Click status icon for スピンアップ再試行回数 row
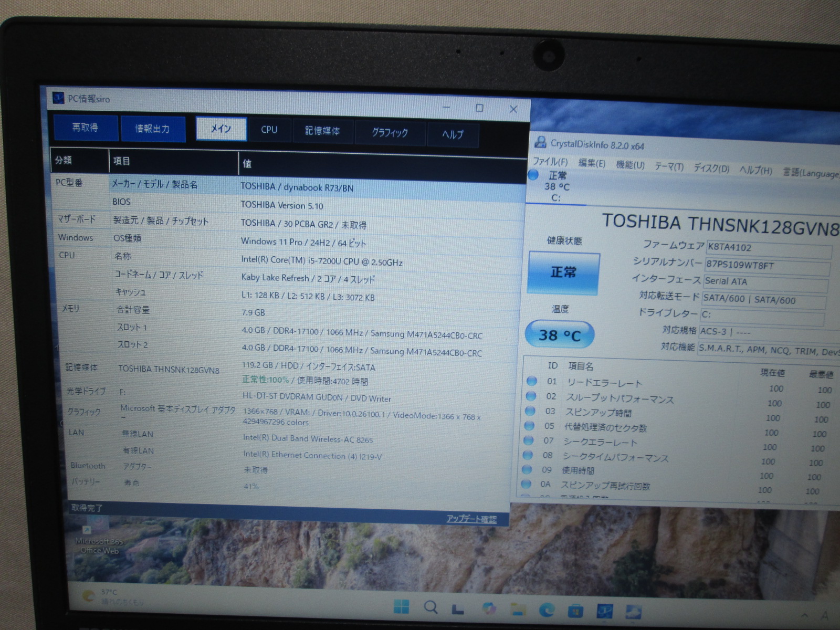Screen dimensions: 840x630 526,484
